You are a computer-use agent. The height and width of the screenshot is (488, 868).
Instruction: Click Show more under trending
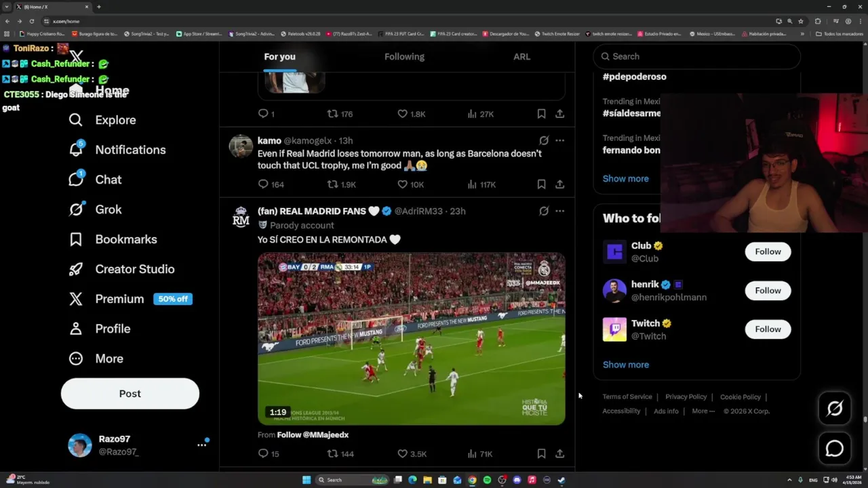pyautogui.click(x=625, y=179)
